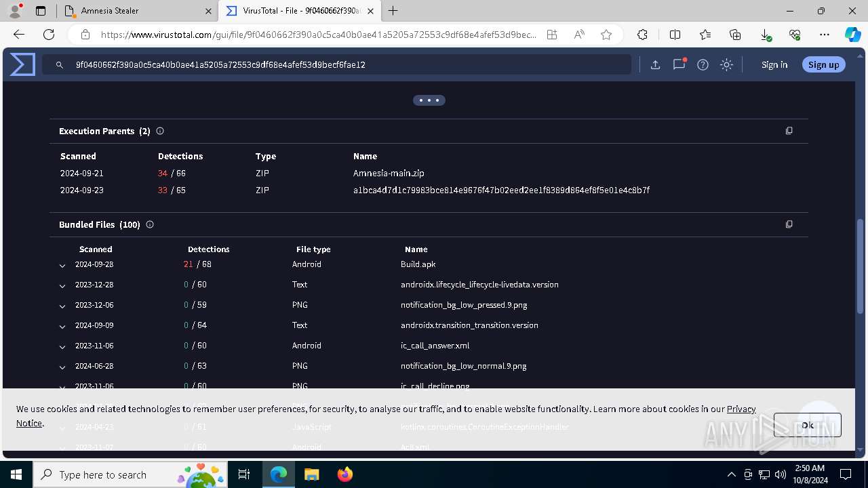Open the a1bca4d7d1c79983 hash parent file
This screenshot has height=488, width=868.
(x=501, y=190)
